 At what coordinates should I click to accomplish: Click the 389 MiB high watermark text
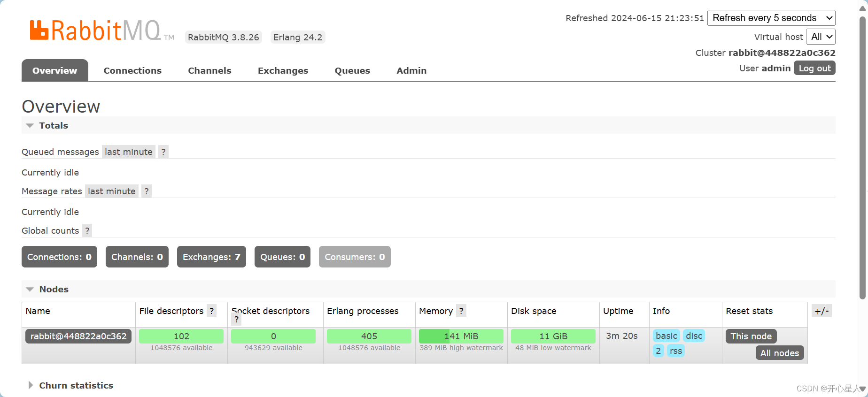click(461, 348)
